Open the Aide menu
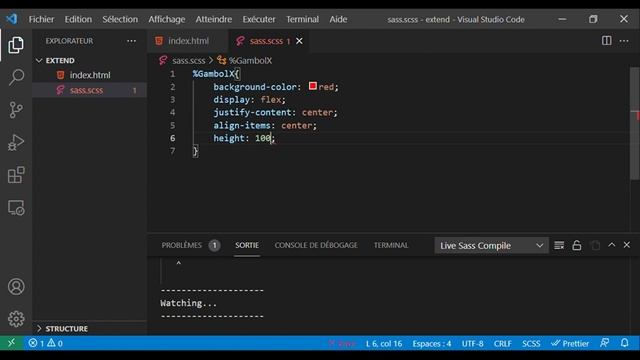The image size is (640, 360). point(338,19)
